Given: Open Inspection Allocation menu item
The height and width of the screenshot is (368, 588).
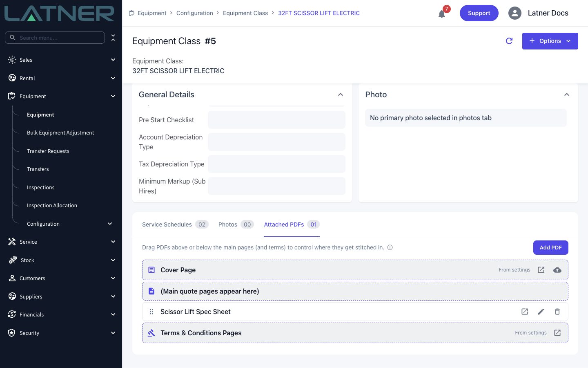Looking at the screenshot, I should pos(52,205).
